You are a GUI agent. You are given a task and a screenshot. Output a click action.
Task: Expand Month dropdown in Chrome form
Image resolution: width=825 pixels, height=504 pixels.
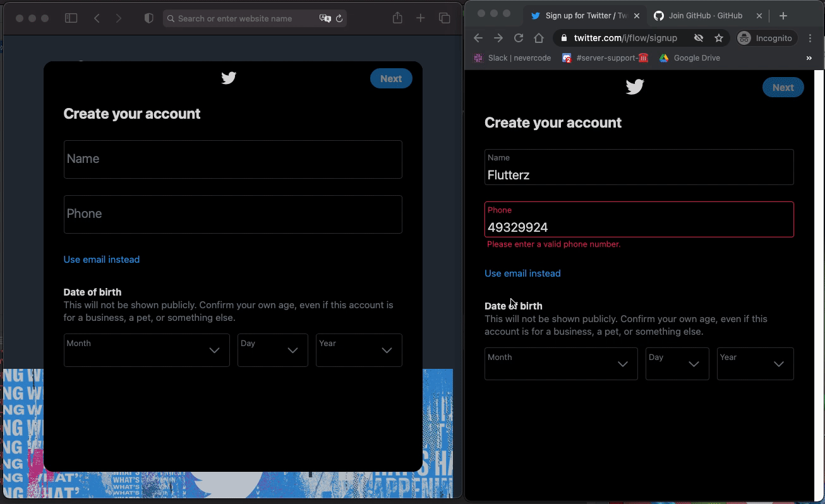click(561, 364)
